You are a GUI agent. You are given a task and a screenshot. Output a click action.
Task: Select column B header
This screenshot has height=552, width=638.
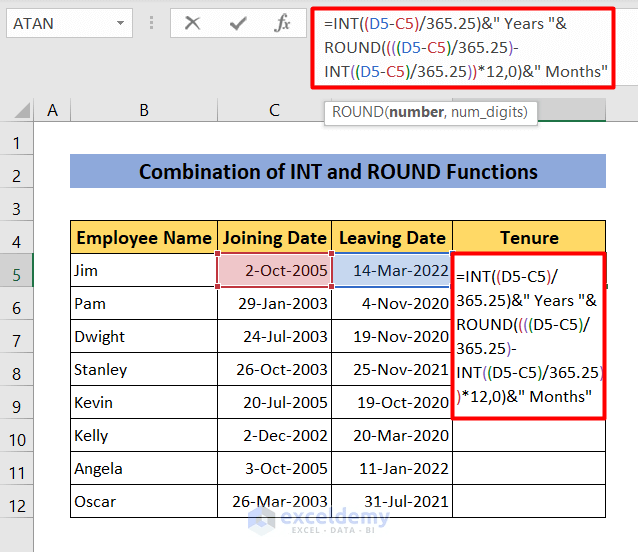[x=144, y=110]
